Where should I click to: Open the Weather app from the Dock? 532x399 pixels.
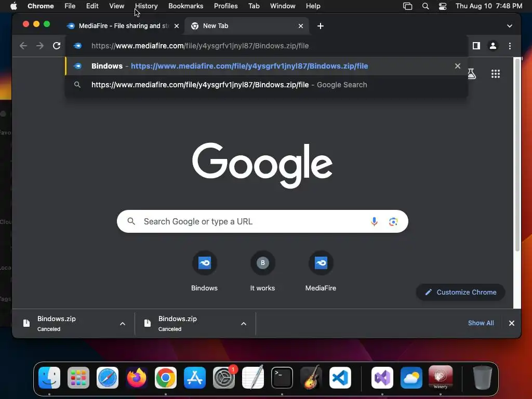coord(411,378)
